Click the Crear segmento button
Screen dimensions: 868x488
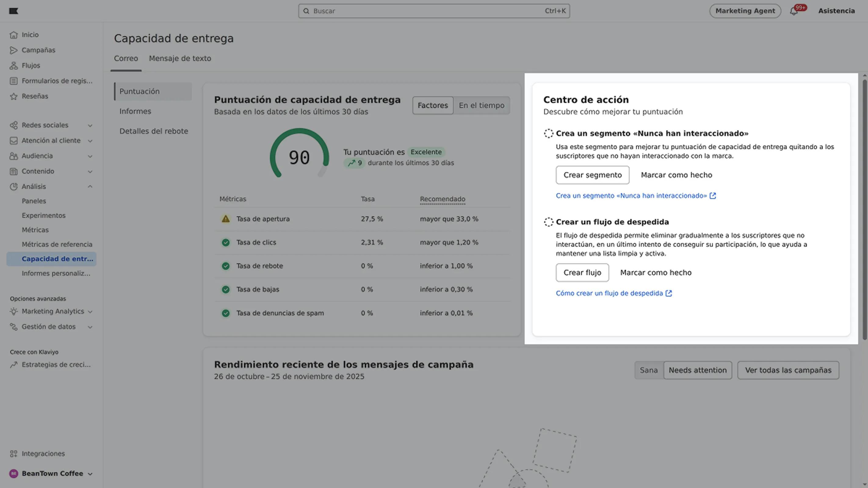point(592,175)
